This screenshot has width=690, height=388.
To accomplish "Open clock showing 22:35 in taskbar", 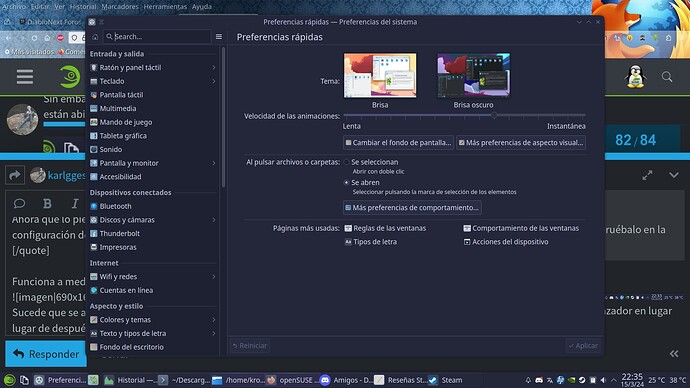I will [632, 380].
